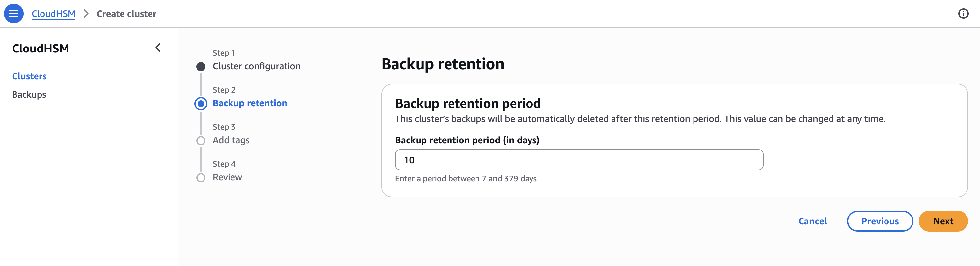Open the hamburger navigation menu

point(14,14)
